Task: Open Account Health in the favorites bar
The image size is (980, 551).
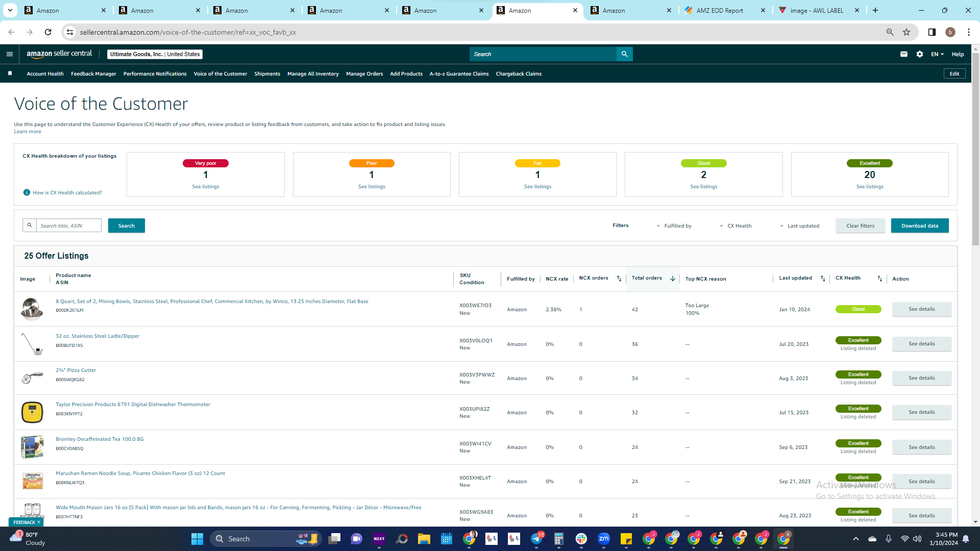Action: tap(45, 74)
